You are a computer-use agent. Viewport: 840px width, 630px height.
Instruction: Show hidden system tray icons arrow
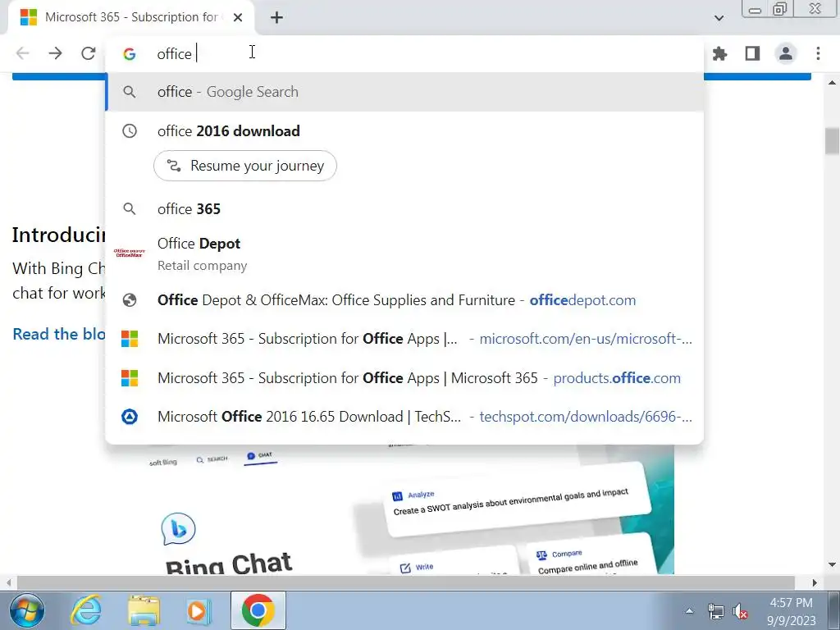pos(689,611)
